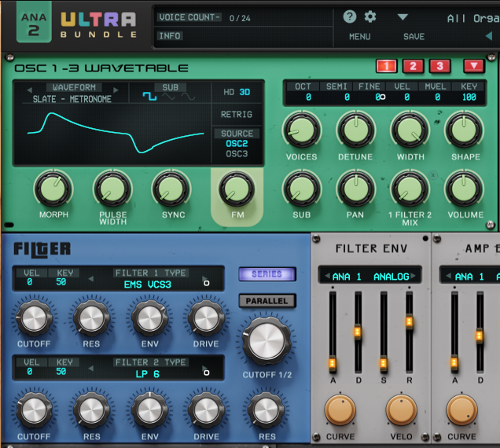Open the preset menu triangle above SAVE
This screenshot has height=448, width=500.
[403, 17]
